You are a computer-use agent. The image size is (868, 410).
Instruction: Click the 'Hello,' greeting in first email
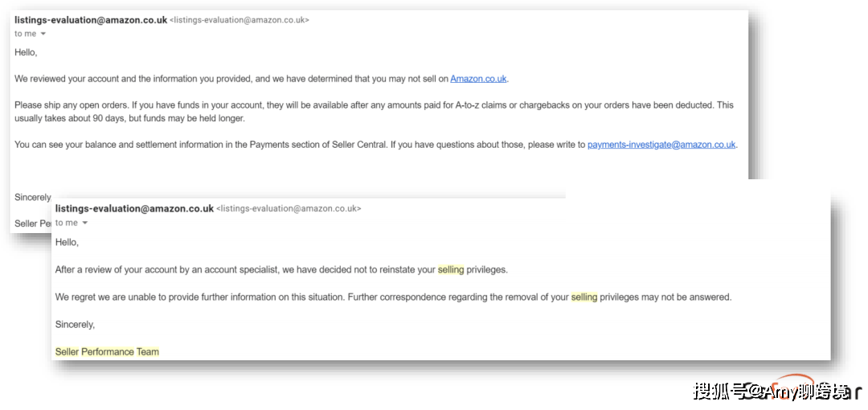point(26,52)
